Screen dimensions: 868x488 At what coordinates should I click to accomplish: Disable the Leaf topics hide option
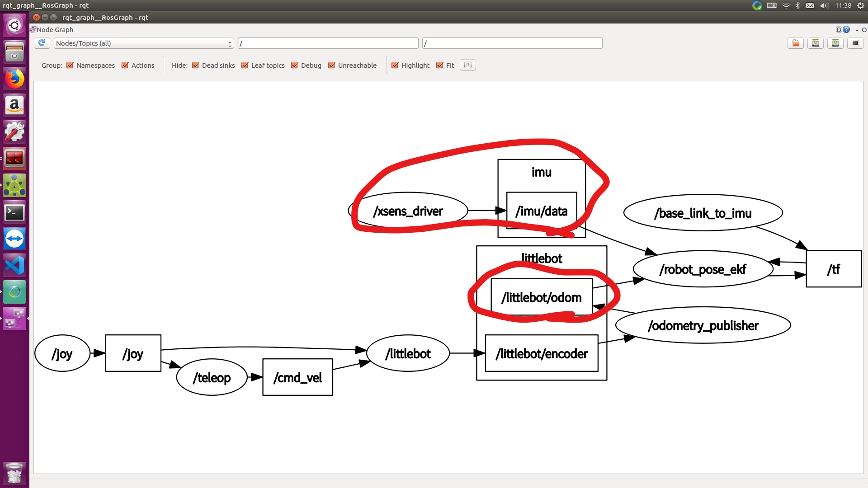pyautogui.click(x=245, y=65)
